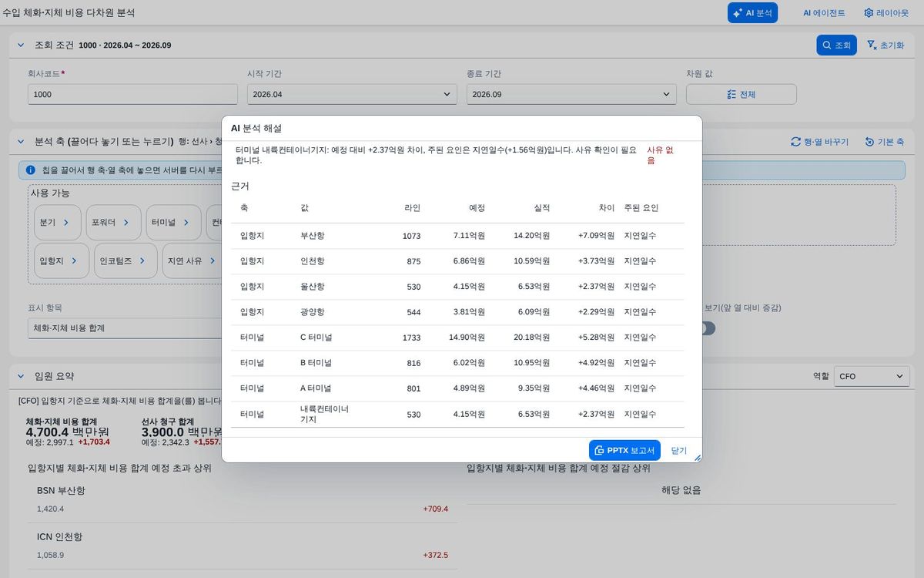Close the AI 분석 해설 dialog with 닫기
This screenshot has width=924, height=578.
tap(678, 450)
